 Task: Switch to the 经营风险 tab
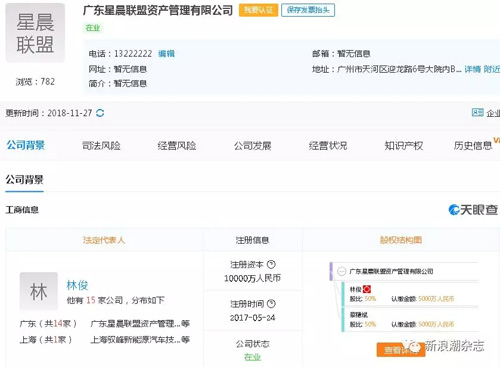pyautogui.click(x=177, y=146)
